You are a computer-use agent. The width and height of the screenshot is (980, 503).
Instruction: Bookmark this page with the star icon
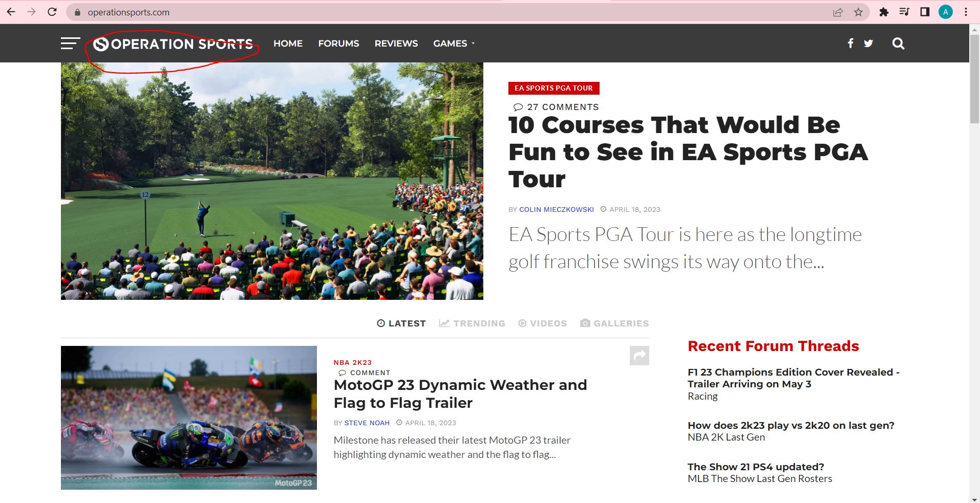pyautogui.click(x=859, y=12)
